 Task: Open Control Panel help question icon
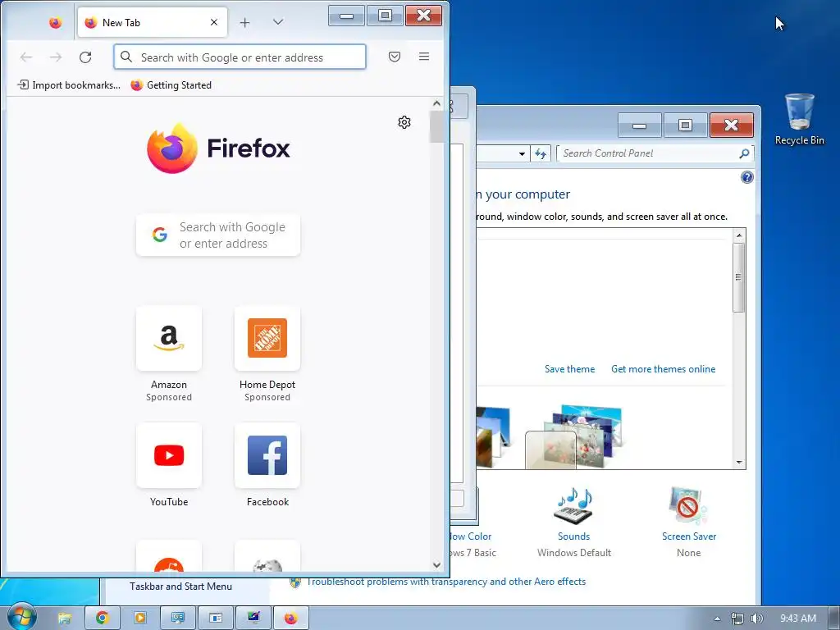[746, 177]
